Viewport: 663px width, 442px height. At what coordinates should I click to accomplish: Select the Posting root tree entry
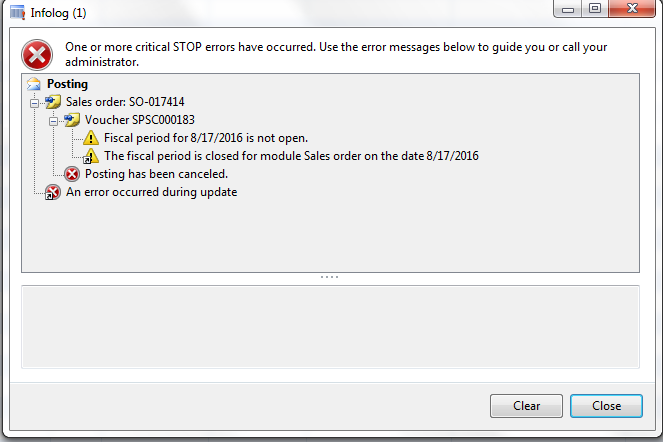67,84
